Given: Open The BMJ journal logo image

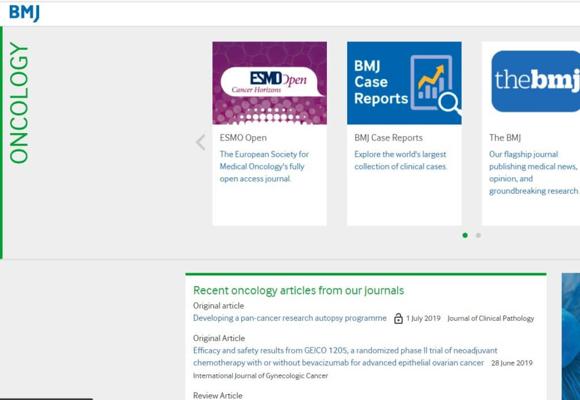Looking at the screenshot, I should pyautogui.click(x=536, y=81).
